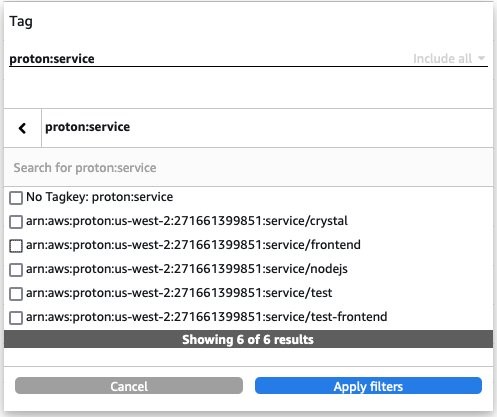Image resolution: width=497 pixels, height=417 pixels.
Task: Enable the service/nodejs checkbox
Action: point(16,270)
